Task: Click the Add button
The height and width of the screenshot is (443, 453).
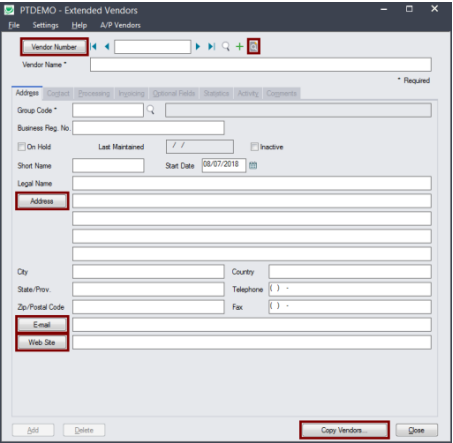Action: [33, 430]
